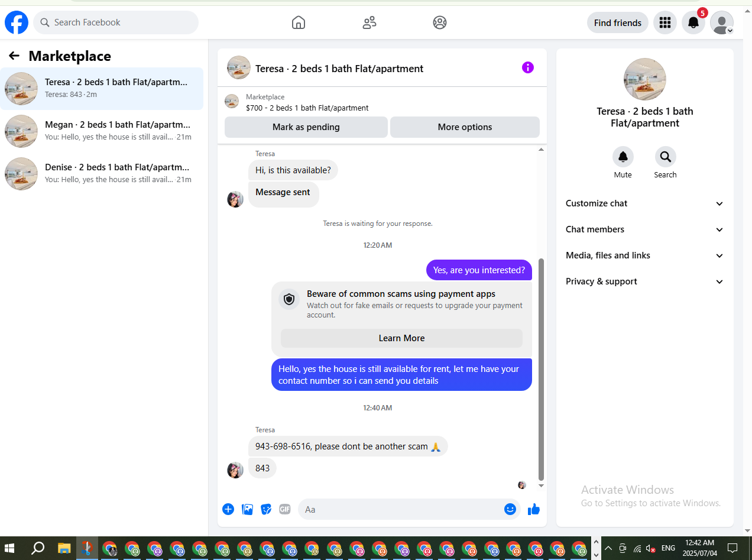Search within the conversation
Image resolution: width=752 pixels, height=560 pixels.
666,157
